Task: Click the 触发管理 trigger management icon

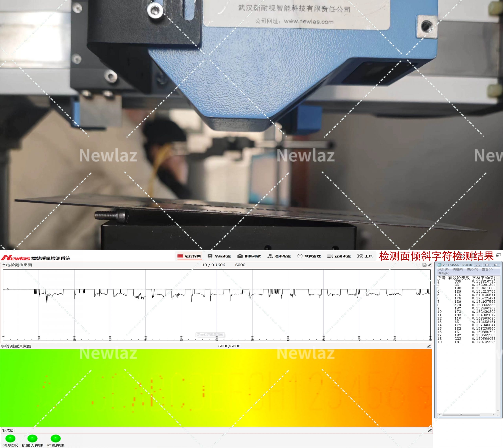Action: [x=300, y=256]
